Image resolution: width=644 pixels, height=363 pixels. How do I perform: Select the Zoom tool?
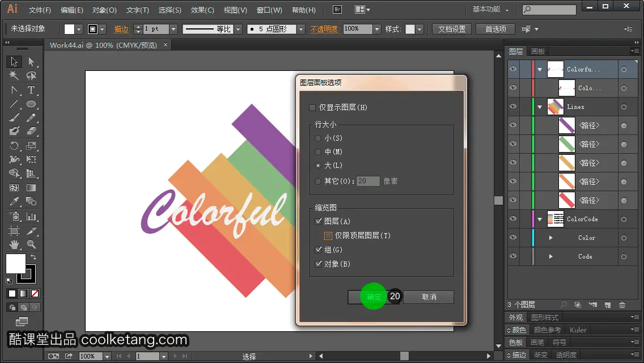(x=31, y=244)
